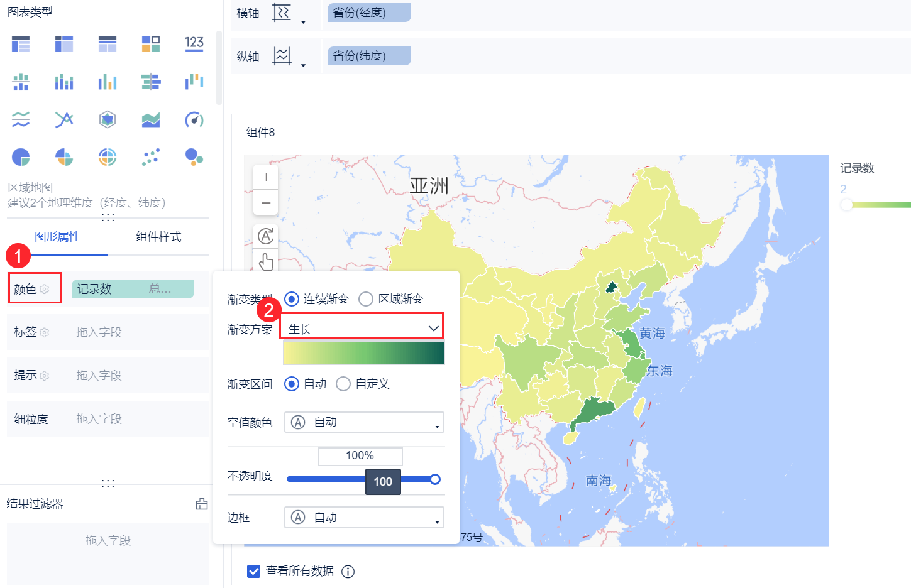The image size is (911, 588).
Task: Activate the hand pan tool on the map
Action: coord(266,261)
